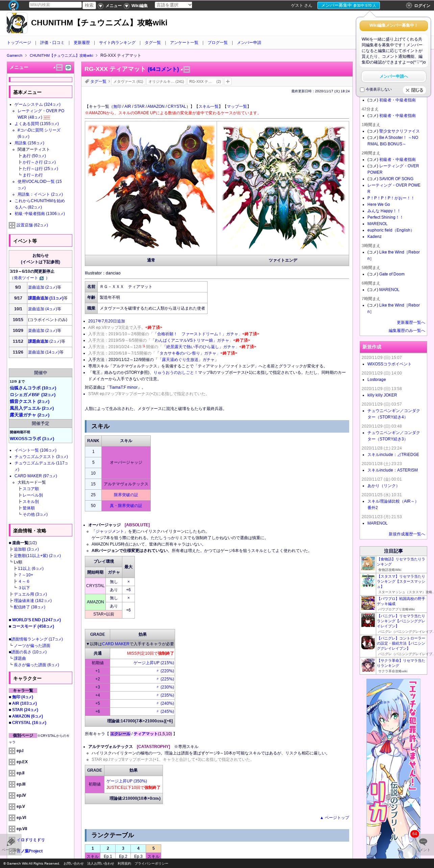434x868 pixels.
Task: Click the speech bubble icon in メニュー header
Action: tap(68, 67)
